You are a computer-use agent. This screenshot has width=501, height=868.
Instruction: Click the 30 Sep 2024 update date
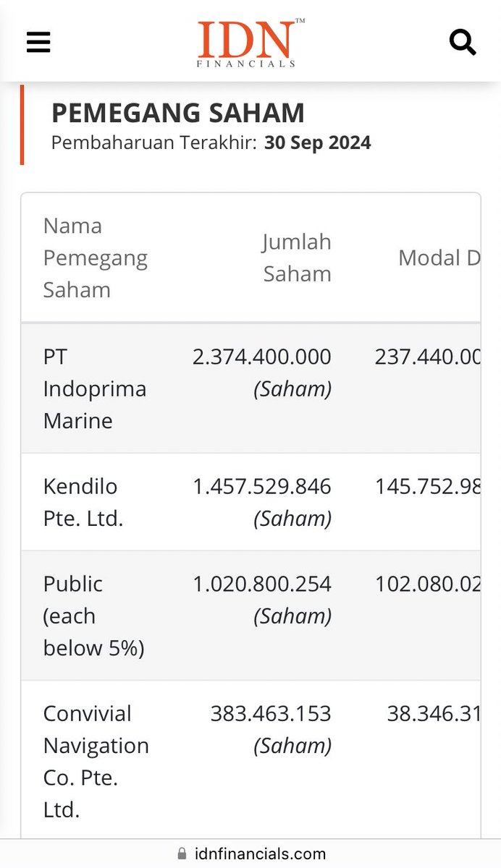317,142
